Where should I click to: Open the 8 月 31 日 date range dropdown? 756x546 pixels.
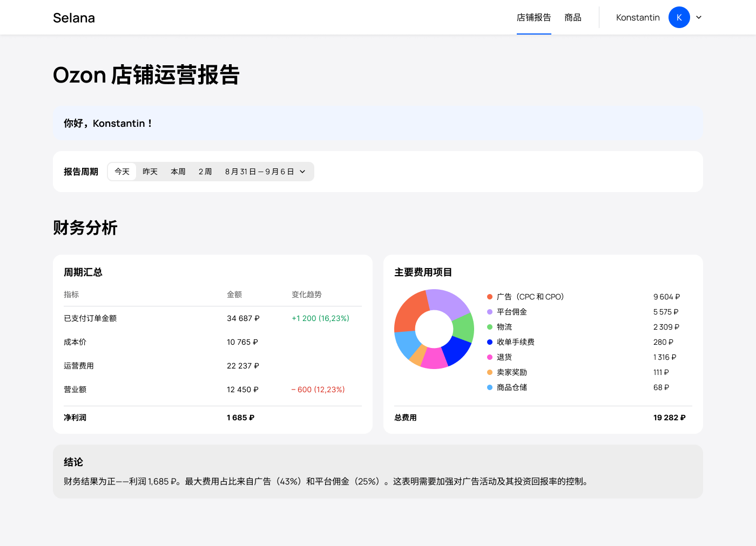click(x=259, y=172)
